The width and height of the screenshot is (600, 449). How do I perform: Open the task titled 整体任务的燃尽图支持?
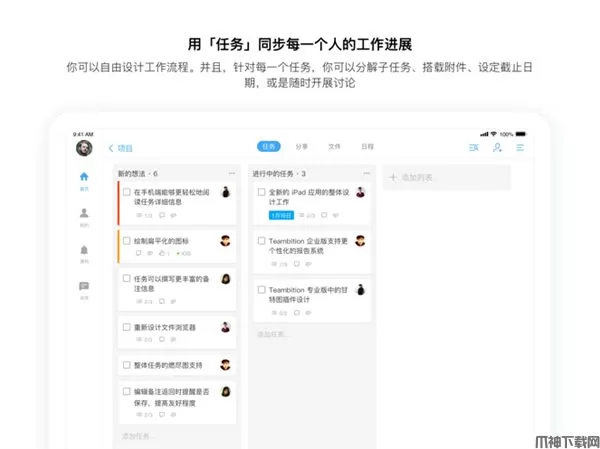pyautogui.click(x=168, y=365)
